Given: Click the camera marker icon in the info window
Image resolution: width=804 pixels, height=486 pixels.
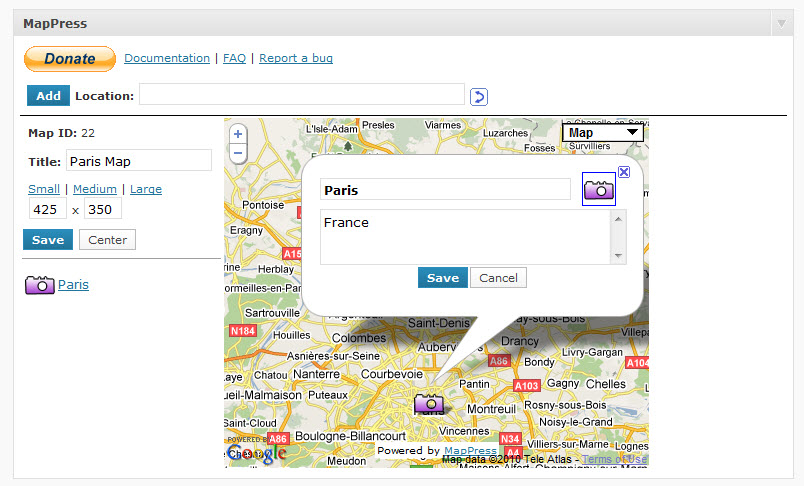Looking at the screenshot, I should pyautogui.click(x=598, y=189).
